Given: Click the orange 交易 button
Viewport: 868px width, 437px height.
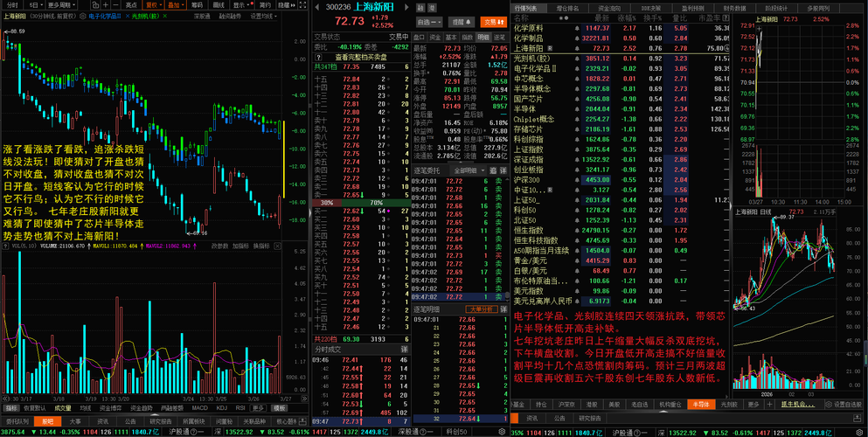Looking at the screenshot, I should [x=494, y=22].
